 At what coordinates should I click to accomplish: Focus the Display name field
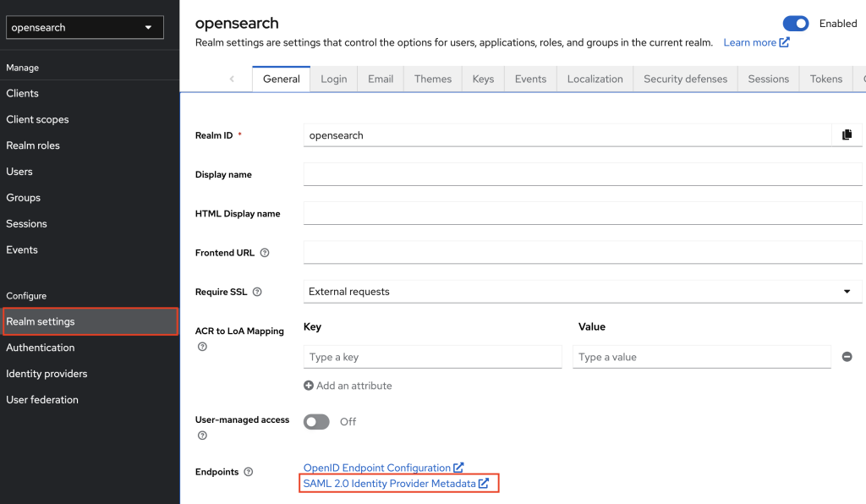pos(583,174)
